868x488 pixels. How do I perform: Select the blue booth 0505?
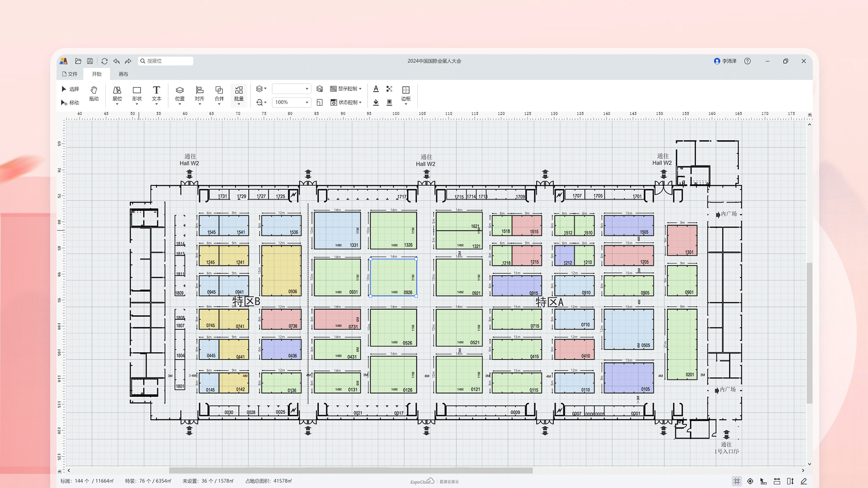629,329
